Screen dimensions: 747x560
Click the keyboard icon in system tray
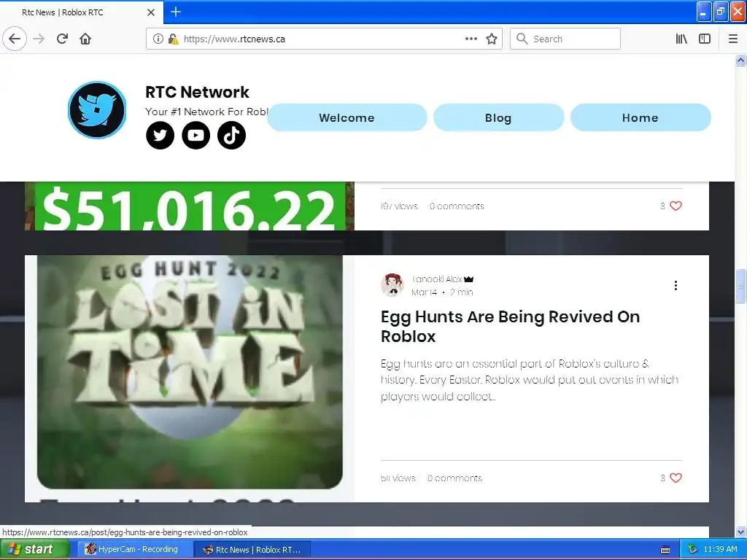(x=665, y=550)
